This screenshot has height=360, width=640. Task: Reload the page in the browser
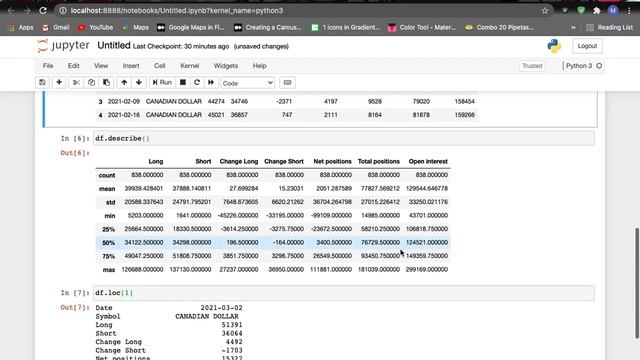[43, 11]
